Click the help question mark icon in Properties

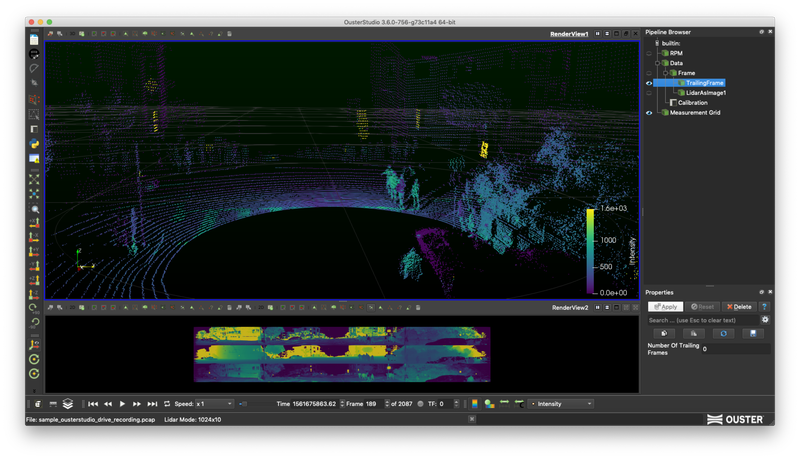765,307
